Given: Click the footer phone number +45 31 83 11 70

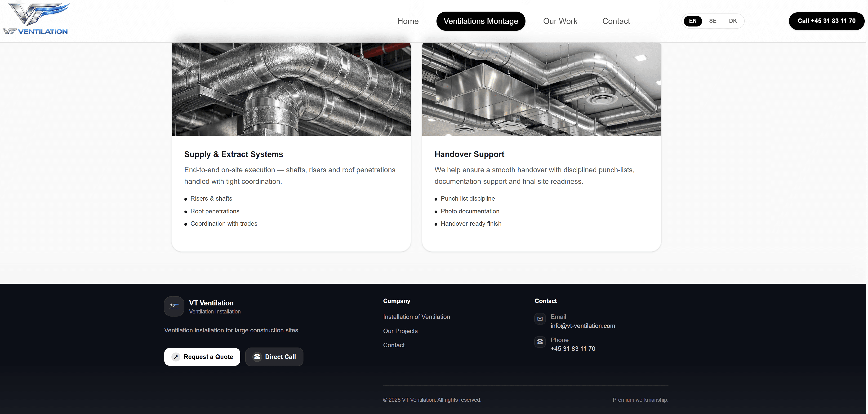Looking at the screenshot, I should [573, 349].
